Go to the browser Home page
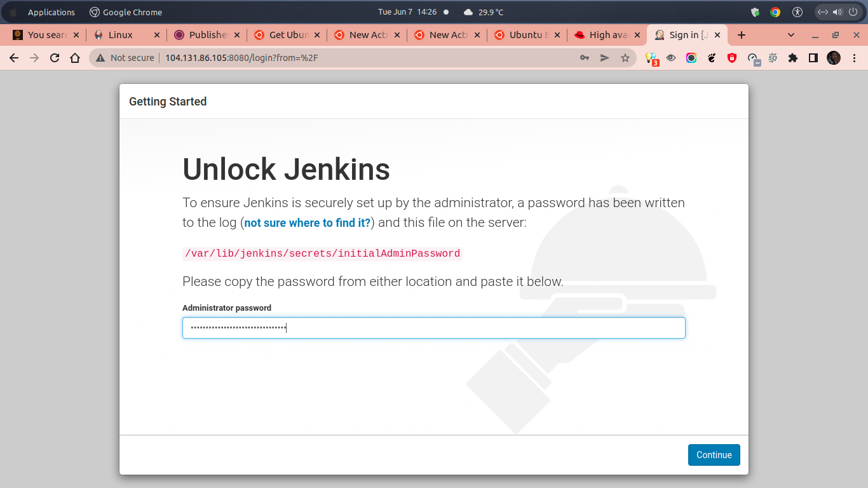 tap(75, 58)
